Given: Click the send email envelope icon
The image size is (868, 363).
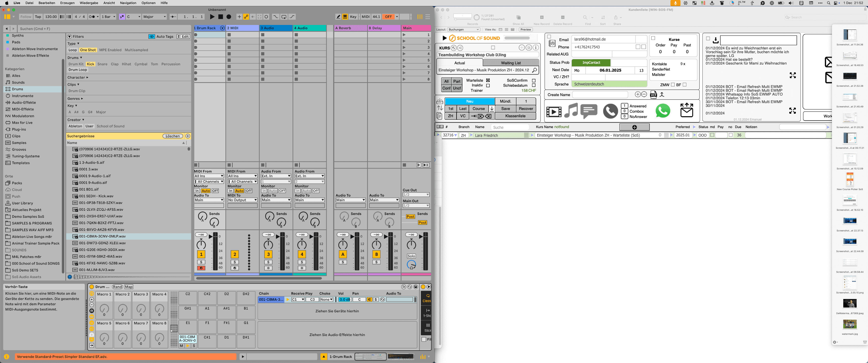Looking at the screenshot, I should 686,110.
